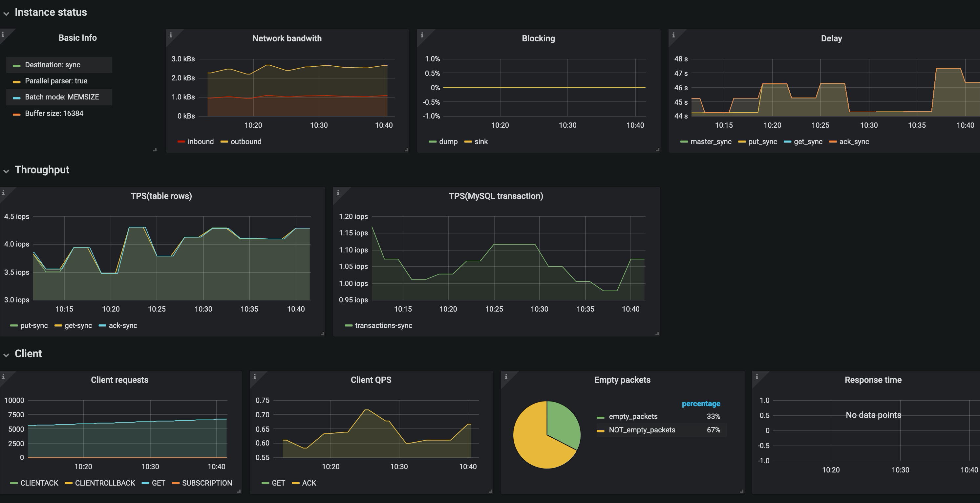Screen dimensions: 980x503
Task: Click info icon on Blocking panel
Action: pyautogui.click(x=422, y=35)
